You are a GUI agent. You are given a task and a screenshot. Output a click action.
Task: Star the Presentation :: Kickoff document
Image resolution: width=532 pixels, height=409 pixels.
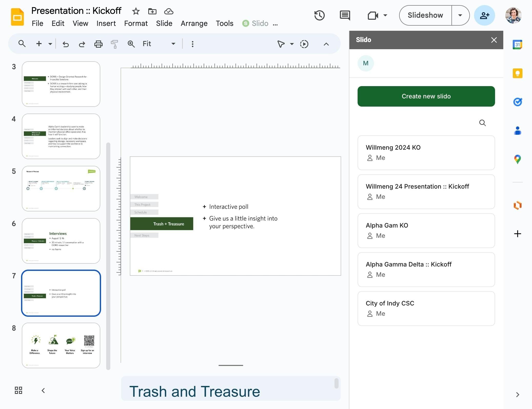pyautogui.click(x=136, y=11)
